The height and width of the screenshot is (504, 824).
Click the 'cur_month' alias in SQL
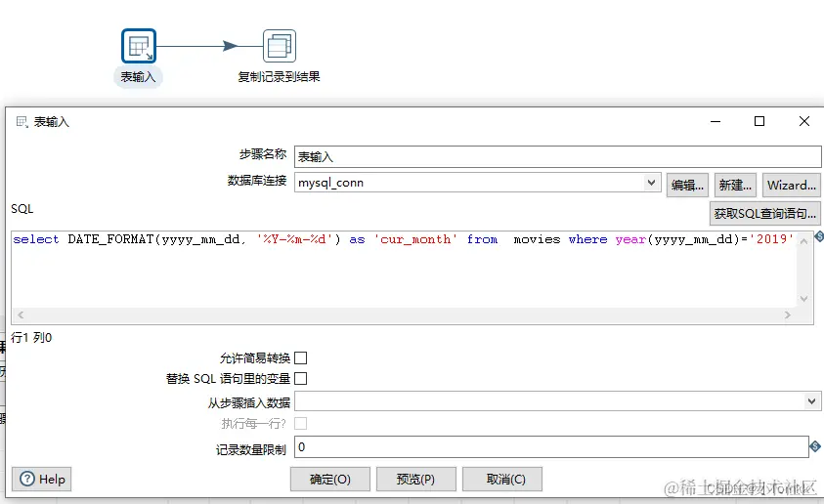coord(415,239)
